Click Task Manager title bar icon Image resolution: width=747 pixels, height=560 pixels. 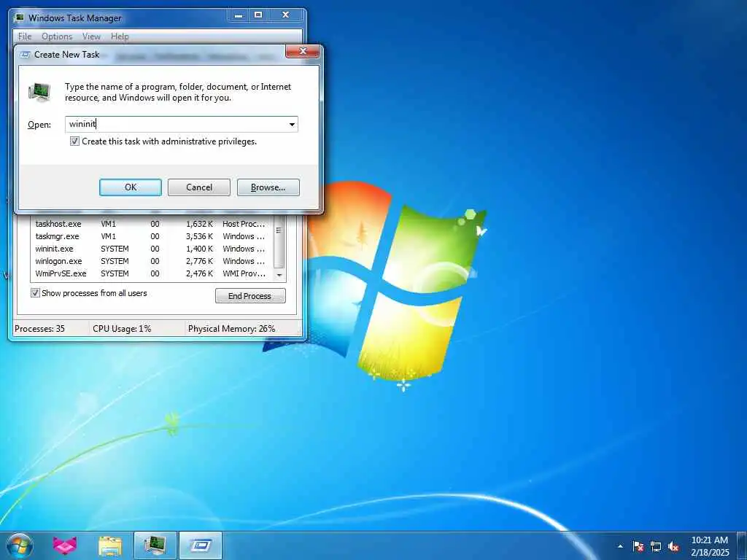19,18
